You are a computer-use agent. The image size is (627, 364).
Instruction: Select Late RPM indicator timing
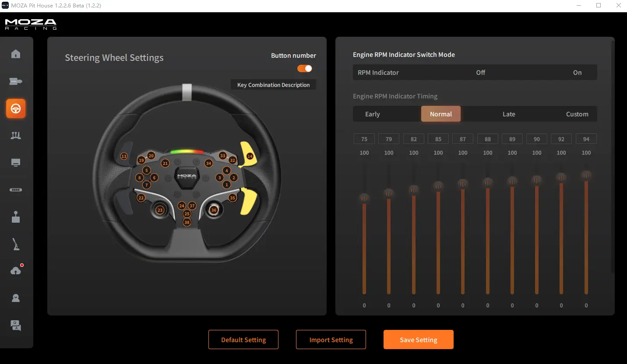508,114
